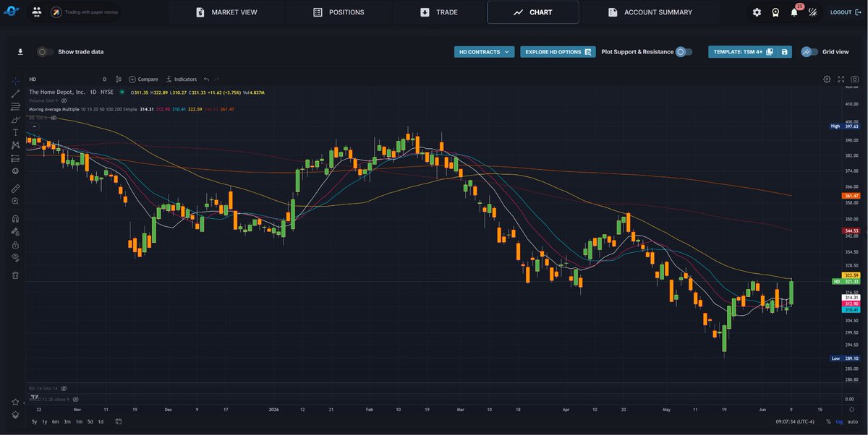Open the chart settings gear above the price axis
This screenshot has height=435, width=868.
(827, 79)
